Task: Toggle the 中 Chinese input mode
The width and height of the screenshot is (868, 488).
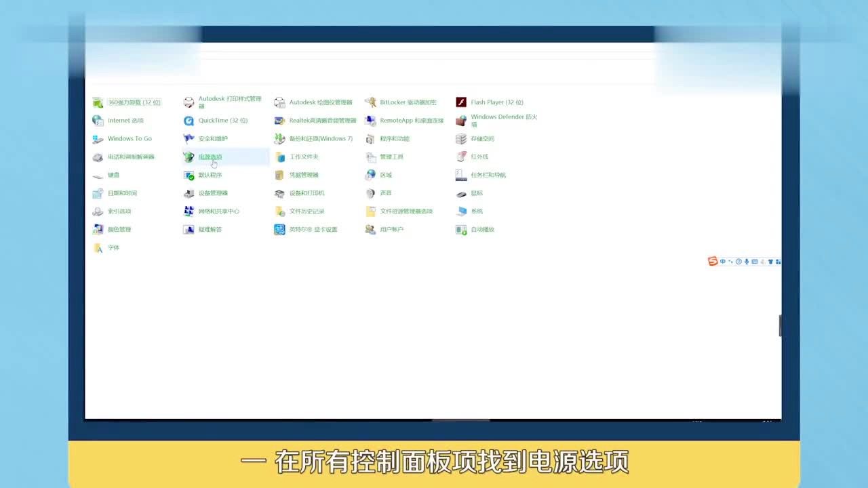Action: (x=723, y=262)
